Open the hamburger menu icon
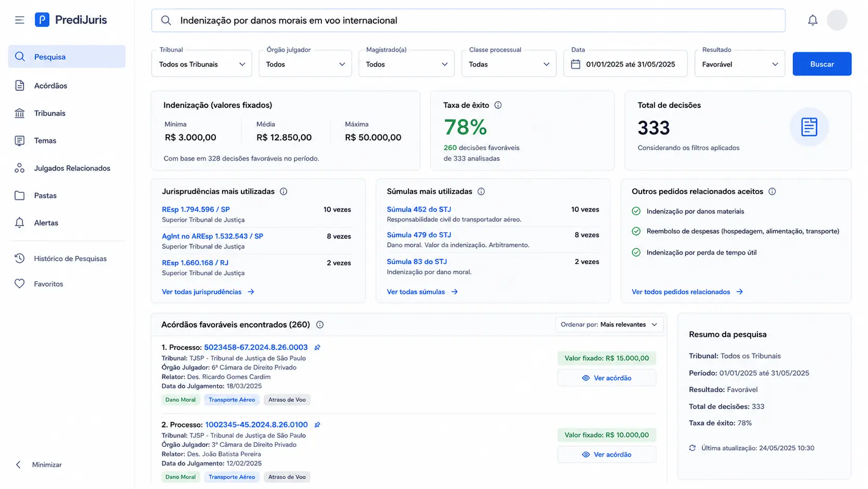Viewport: 868px width, 489px height. coord(20,20)
